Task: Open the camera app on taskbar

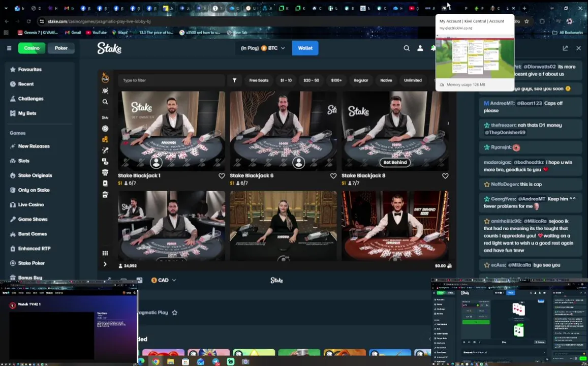Action: coord(245,361)
